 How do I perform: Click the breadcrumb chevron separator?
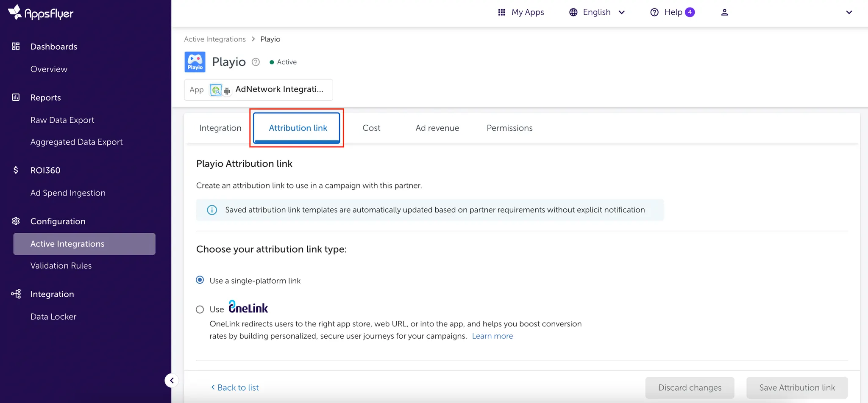point(253,39)
